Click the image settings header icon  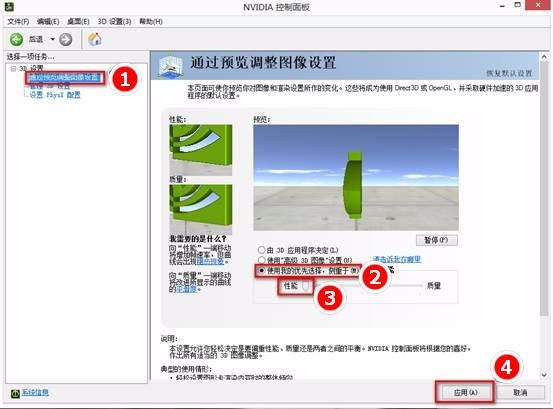click(x=171, y=66)
